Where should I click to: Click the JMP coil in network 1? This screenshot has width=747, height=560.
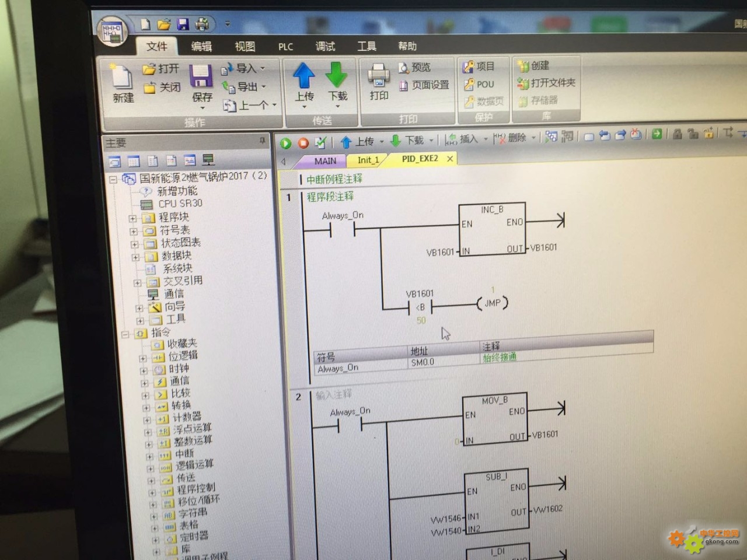(492, 303)
